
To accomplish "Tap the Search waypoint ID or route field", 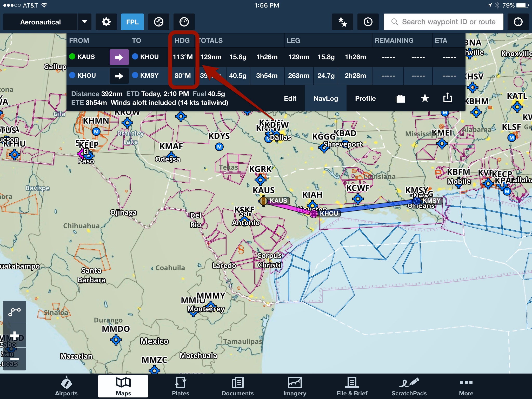I will pos(443,22).
